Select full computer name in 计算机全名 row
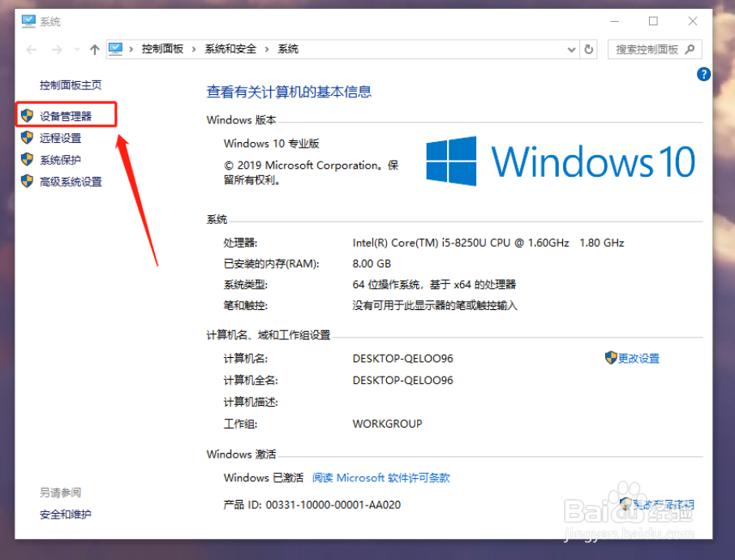 pos(402,380)
